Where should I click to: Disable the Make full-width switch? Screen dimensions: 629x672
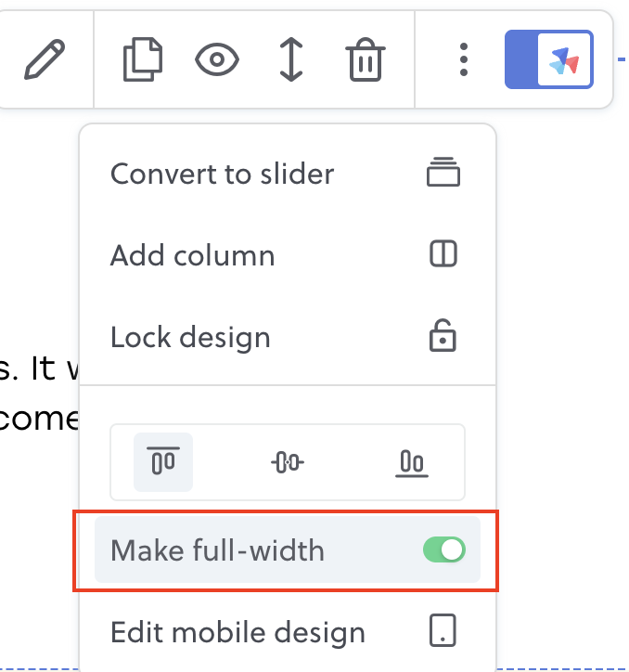point(443,549)
